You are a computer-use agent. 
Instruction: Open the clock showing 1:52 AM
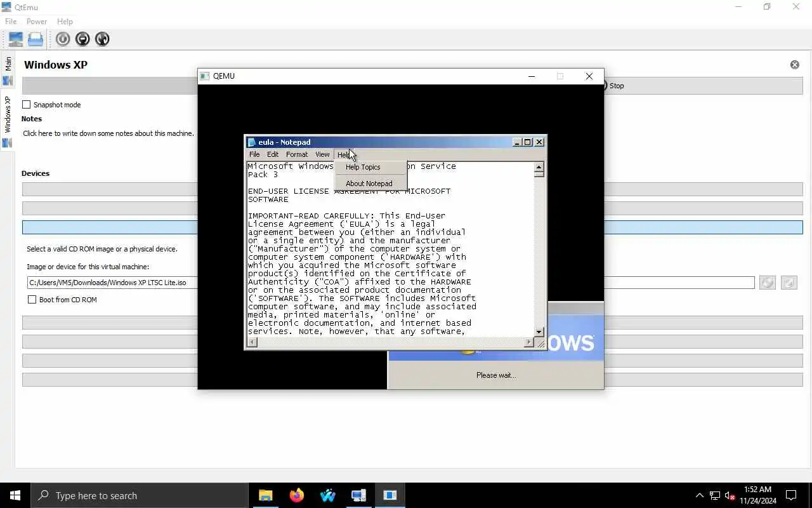tap(757, 495)
